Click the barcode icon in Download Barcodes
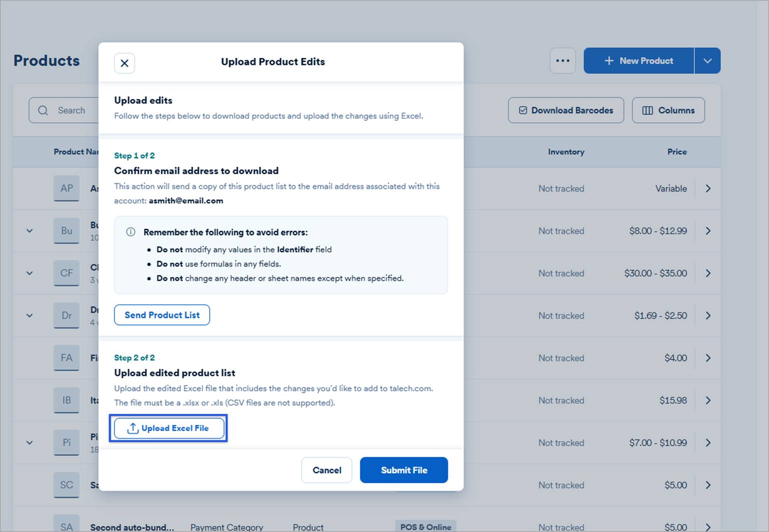 522,110
